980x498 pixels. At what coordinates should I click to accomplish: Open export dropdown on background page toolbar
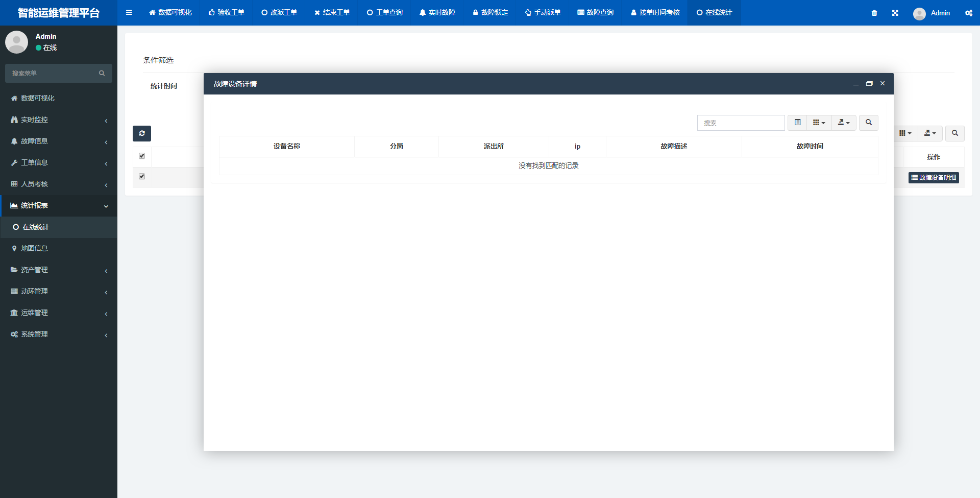click(930, 133)
